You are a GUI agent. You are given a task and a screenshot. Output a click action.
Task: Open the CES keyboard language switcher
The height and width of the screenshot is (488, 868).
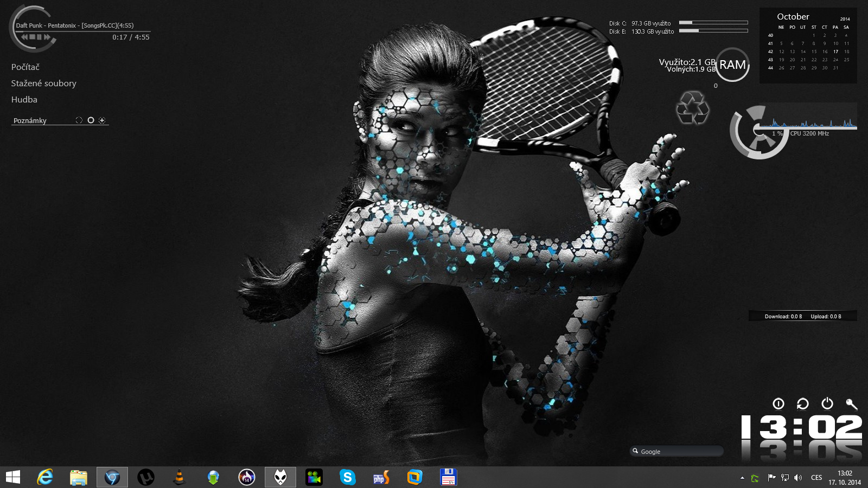coord(816,478)
